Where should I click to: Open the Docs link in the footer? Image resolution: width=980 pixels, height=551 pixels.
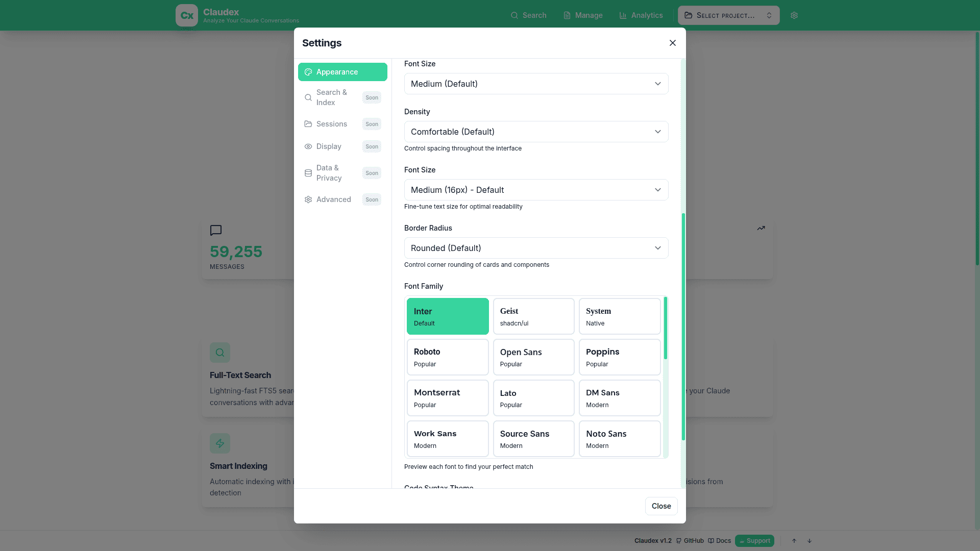click(720, 541)
